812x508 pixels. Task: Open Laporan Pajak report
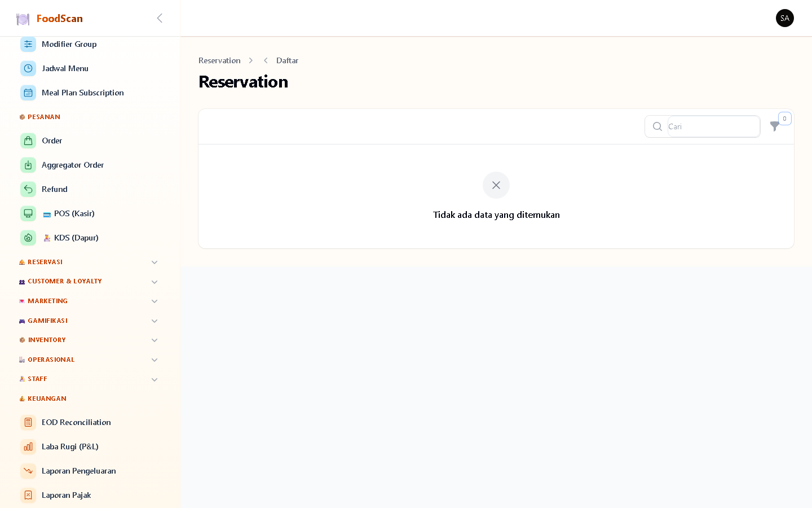click(89, 495)
